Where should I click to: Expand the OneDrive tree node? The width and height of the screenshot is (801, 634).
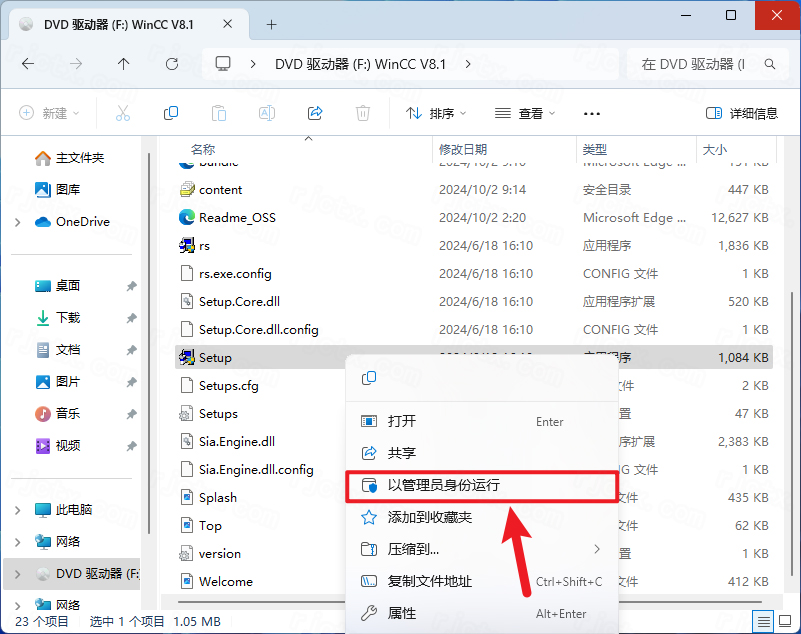point(18,222)
